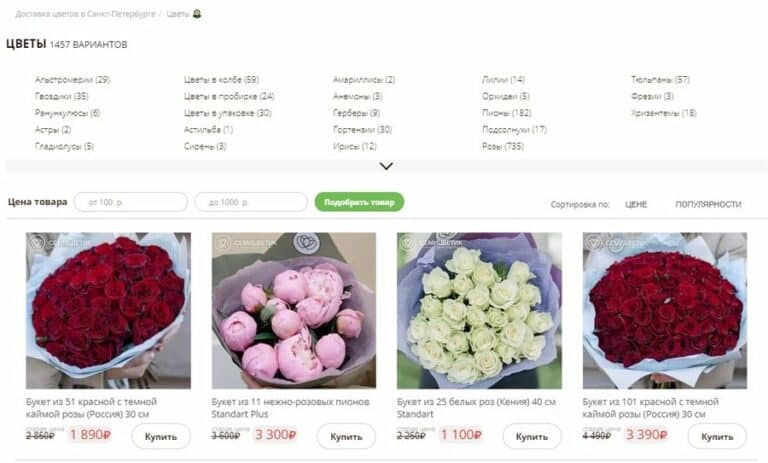Focus the minimum price field от 100 р.
The width and height of the screenshot is (768, 463).
click(x=131, y=202)
